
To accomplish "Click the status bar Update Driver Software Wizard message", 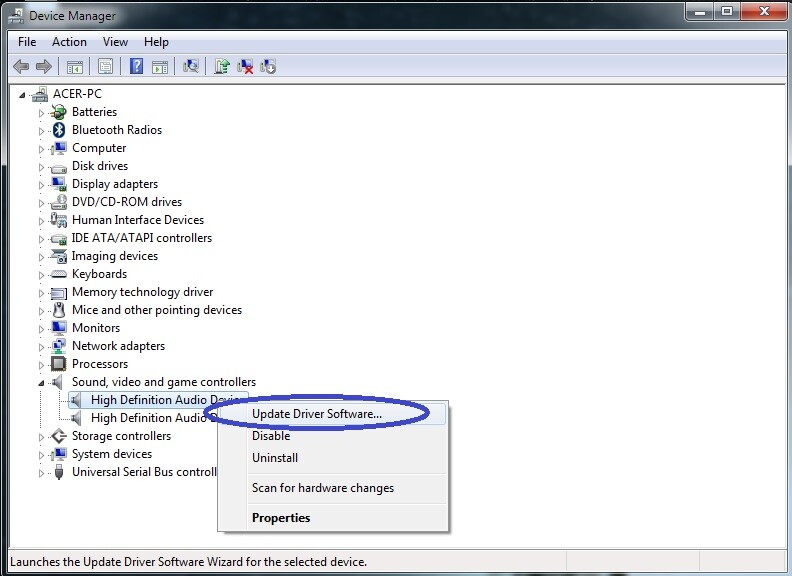I will [x=188, y=562].
